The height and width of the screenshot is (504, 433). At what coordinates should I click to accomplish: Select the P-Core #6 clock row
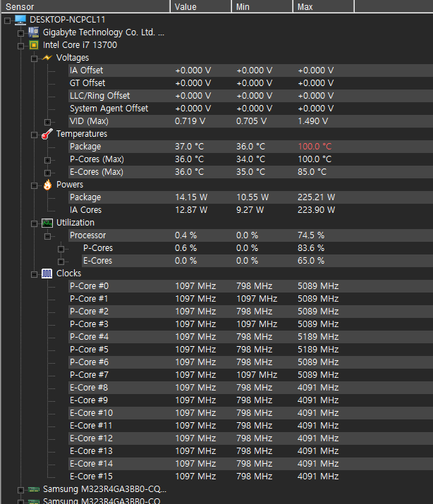(x=250, y=362)
